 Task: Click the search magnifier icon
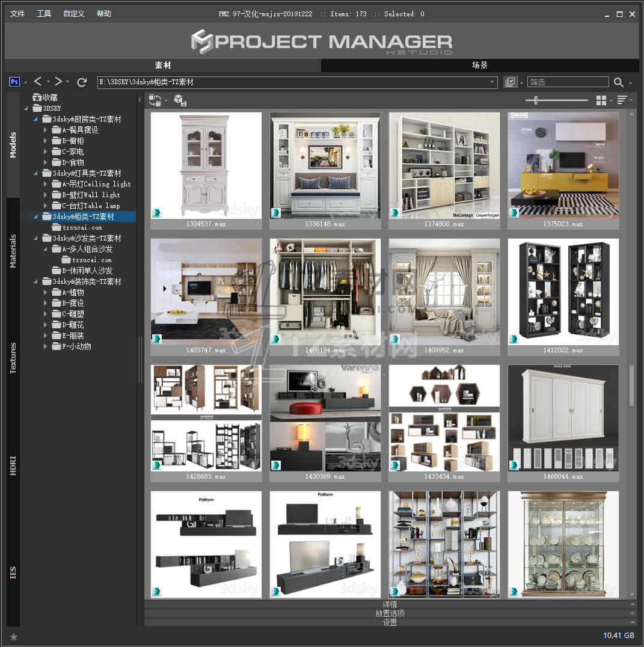[619, 82]
